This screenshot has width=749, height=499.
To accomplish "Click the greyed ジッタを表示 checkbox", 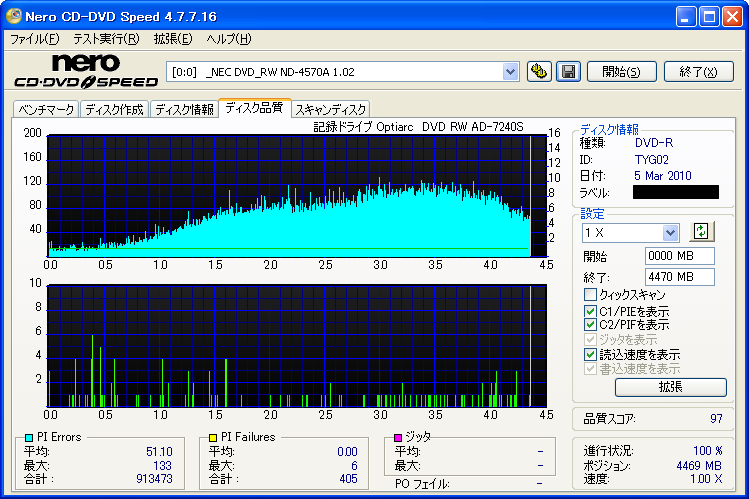I will pyautogui.click(x=590, y=340).
